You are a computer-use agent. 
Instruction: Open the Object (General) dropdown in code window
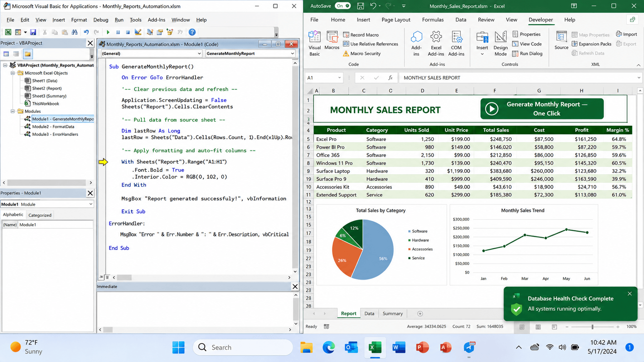tap(199, 53)
